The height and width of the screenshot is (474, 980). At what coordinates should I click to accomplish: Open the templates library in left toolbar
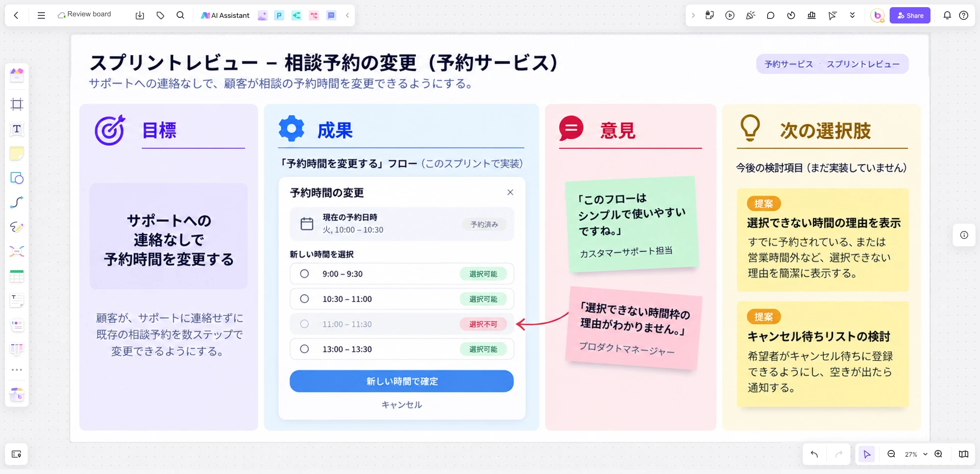click(17, 75)
